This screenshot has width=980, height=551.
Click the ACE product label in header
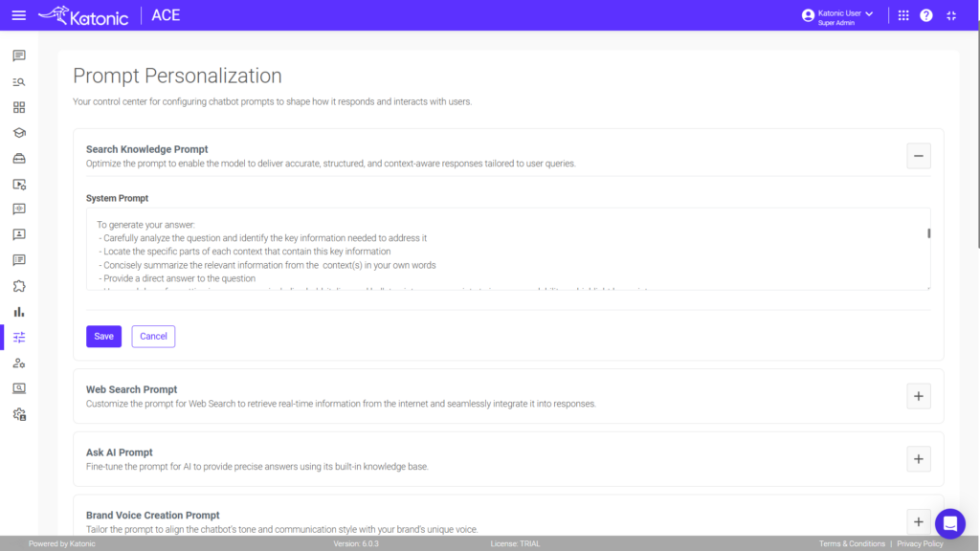[166, 15]
